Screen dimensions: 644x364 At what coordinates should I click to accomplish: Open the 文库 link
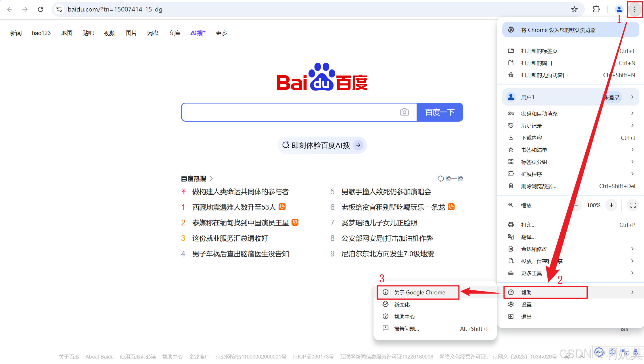click(174, 33)
